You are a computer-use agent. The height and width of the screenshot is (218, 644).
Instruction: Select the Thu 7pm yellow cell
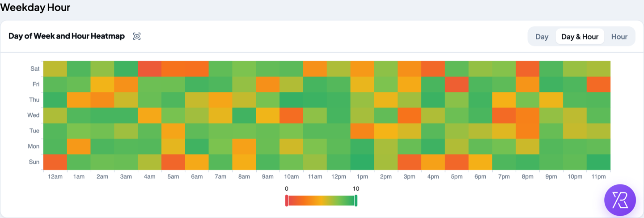tap(504, 100)
